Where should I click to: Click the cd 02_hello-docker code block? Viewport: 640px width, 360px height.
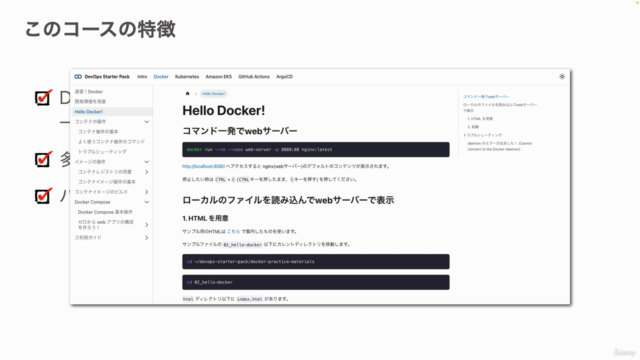tap(316, 282)
